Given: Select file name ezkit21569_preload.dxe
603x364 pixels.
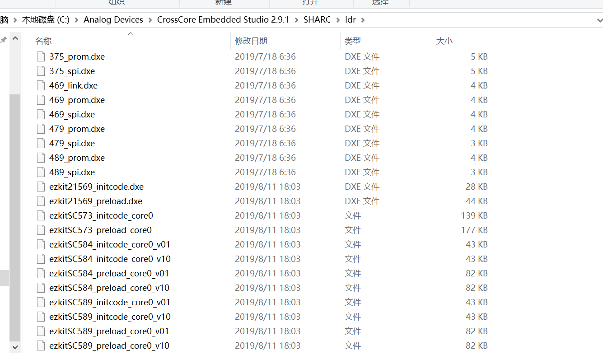Looking at the screenshot, I should (x=96, y=201).
